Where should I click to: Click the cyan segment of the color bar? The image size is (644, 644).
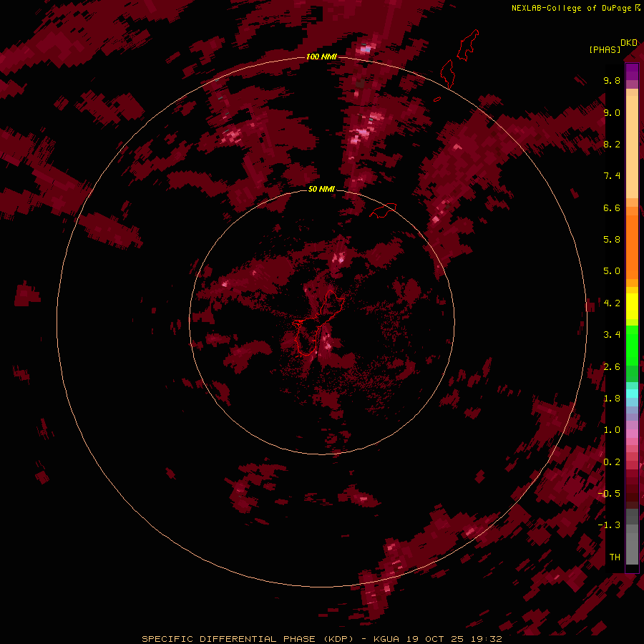pyautogui.click(x=632, y=394)
